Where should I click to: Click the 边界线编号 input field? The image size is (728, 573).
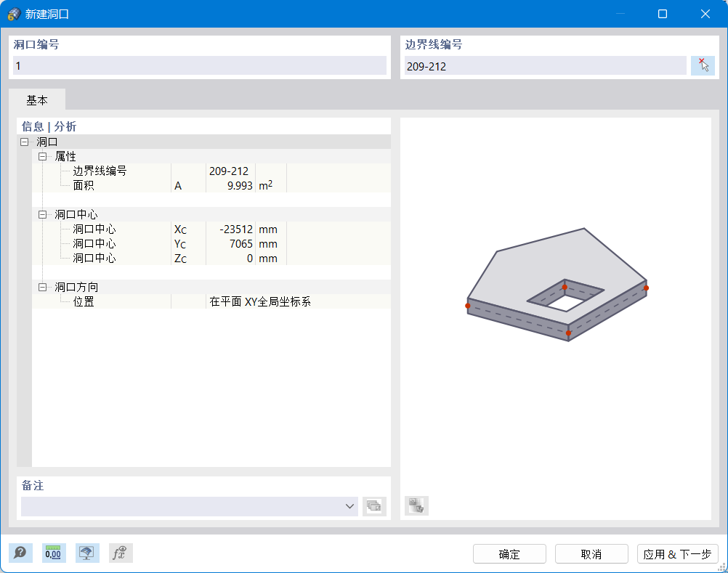[545, 65]
